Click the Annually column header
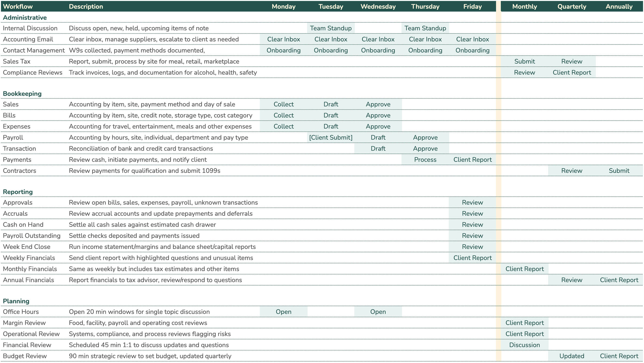This screenshot has width=644, height=363. point(619,6)
